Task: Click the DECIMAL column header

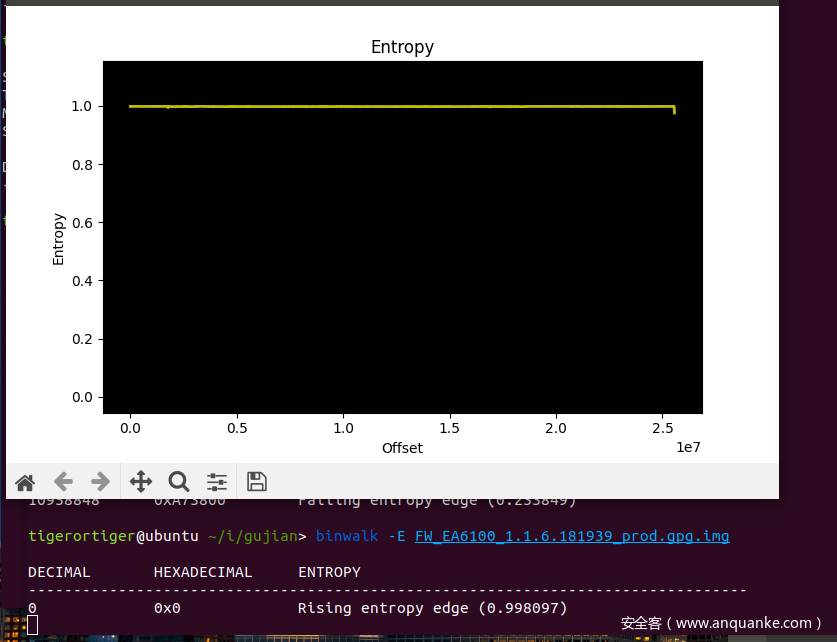Action: pos(59,573)
